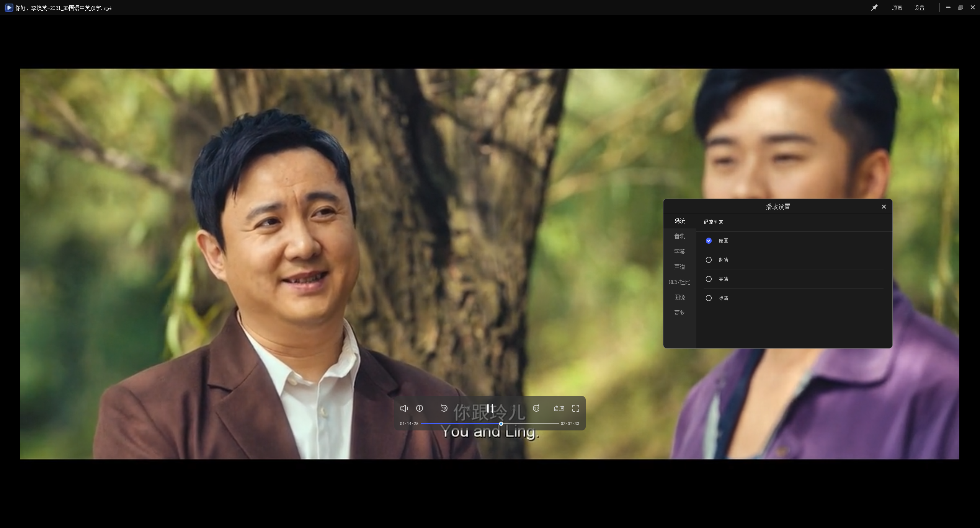The image size is (980, 528).
Task: Open the HDR/杜比 settings tab
Action: 679,282
